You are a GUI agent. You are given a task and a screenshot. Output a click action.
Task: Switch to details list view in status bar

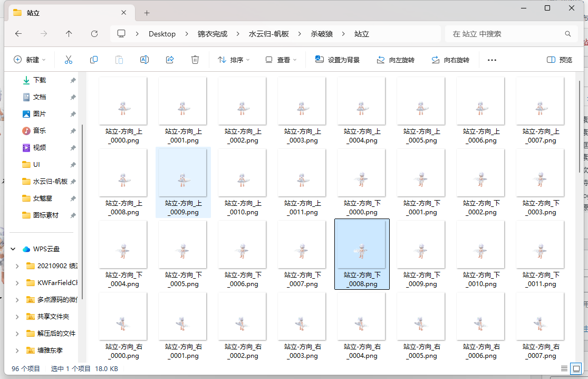click(x=564, y=368)
